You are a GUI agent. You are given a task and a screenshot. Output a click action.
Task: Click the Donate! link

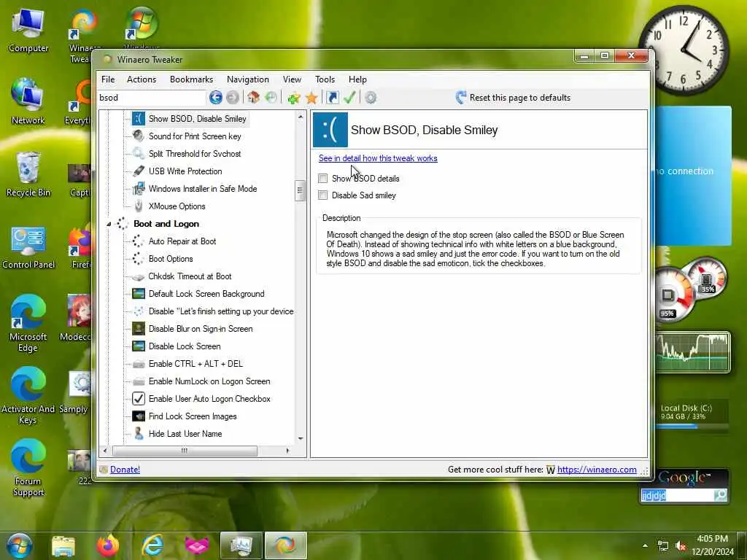pyautogui.click(x=125, y=470)
